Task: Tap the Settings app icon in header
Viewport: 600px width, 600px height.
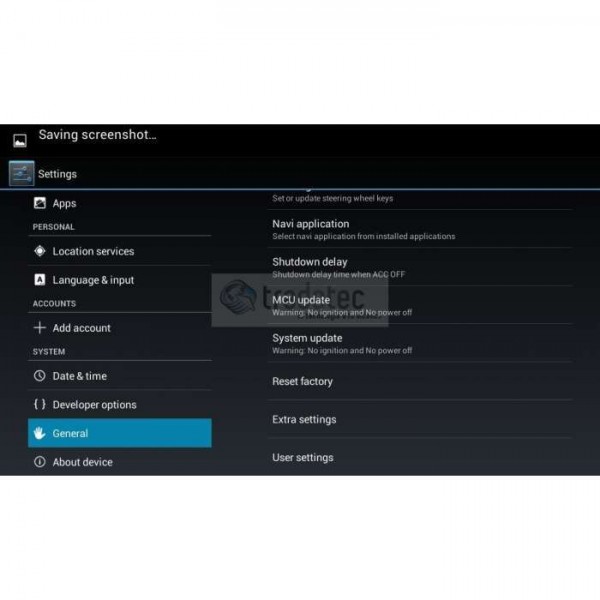Action: 21,173
